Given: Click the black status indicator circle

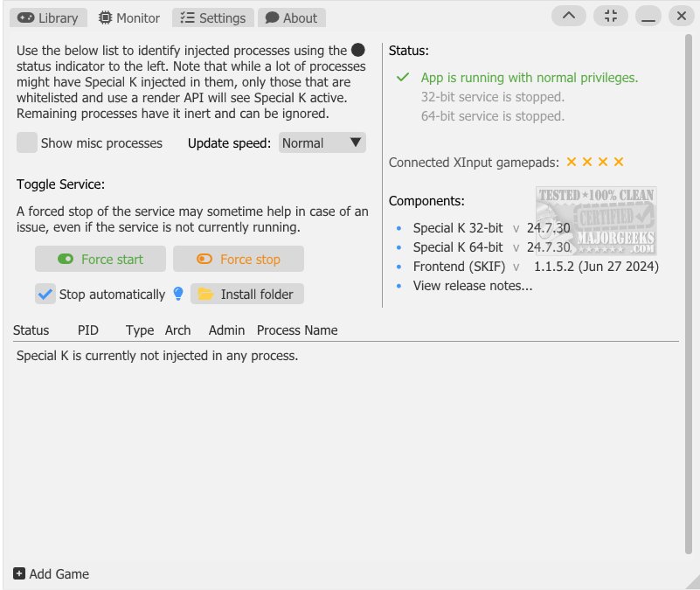Looking at the screenshot, I should click(x=357, y=51).
